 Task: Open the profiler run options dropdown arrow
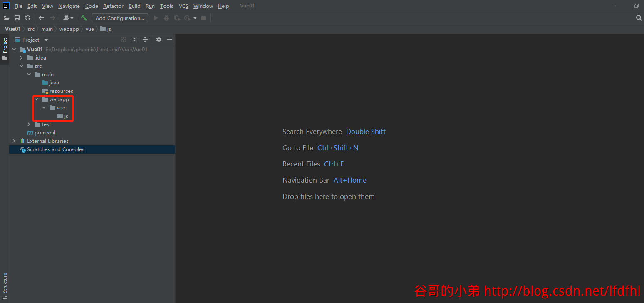pyautogui.click(x=195, y=18)
